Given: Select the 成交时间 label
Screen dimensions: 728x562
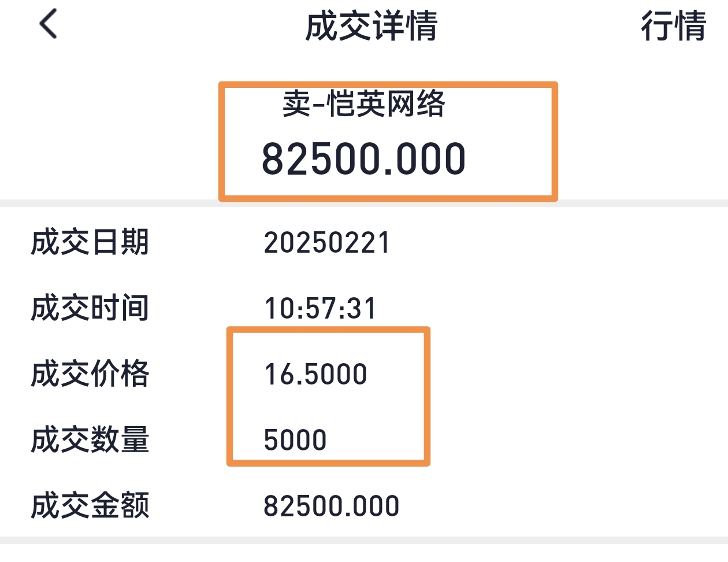Looking at the screenshot, I should [x=90, y=308].
